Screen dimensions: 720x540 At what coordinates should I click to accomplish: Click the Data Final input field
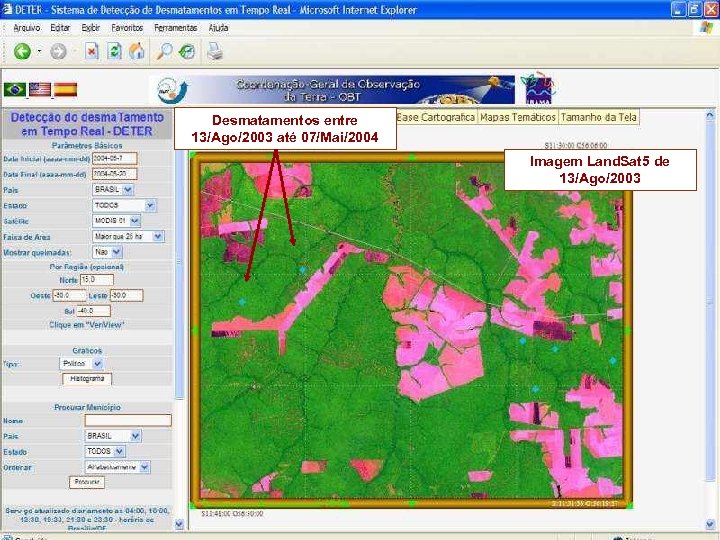tap(114, 174)
